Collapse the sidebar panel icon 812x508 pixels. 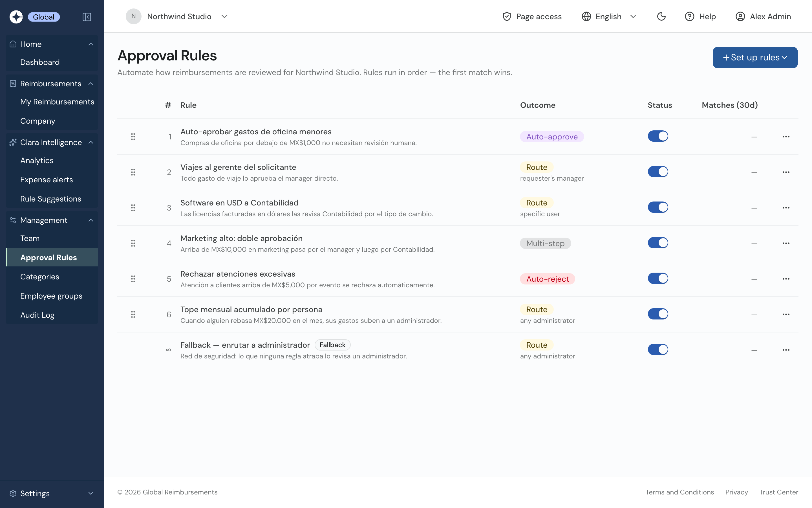(87, 17)
